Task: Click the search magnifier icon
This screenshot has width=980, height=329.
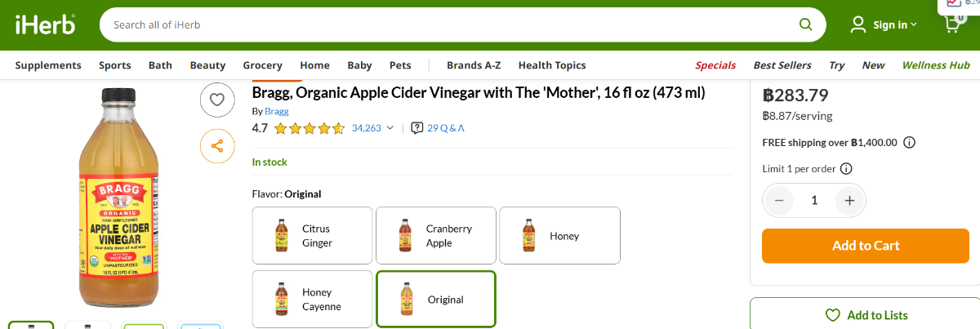Action: click(x=805, y=24)
